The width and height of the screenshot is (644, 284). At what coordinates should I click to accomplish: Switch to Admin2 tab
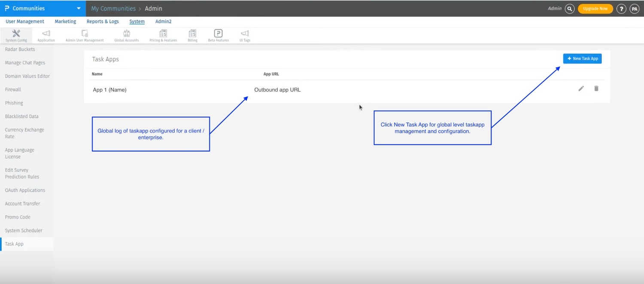pos(163,21)
